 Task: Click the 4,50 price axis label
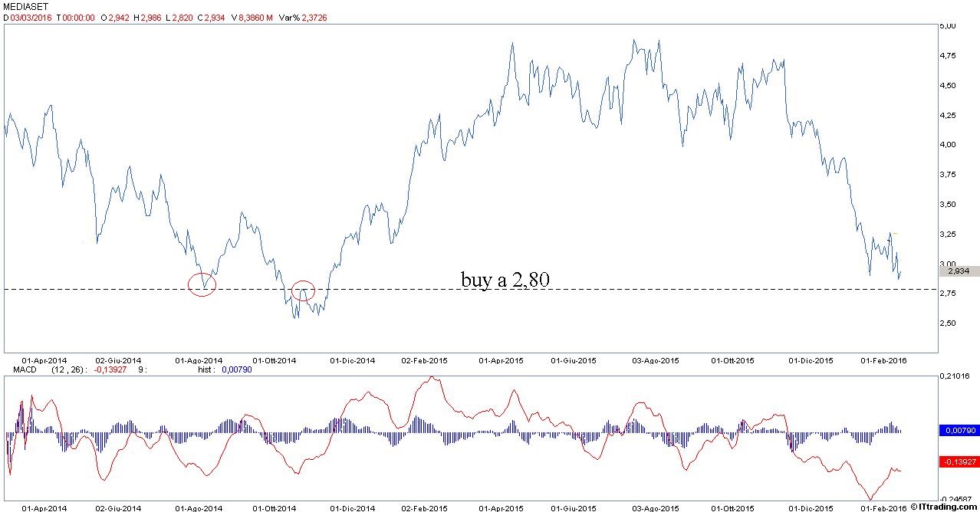(x=948, y=85)
